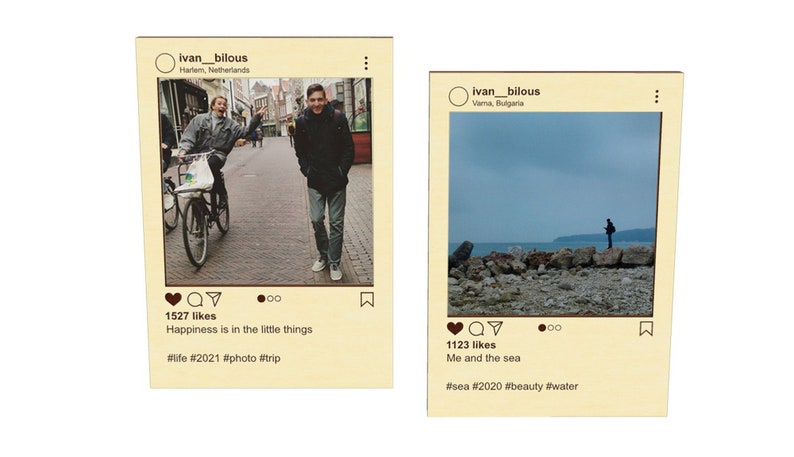Click the comment bubble on Varna post
The image size is (794, 457).
point(477,329)
